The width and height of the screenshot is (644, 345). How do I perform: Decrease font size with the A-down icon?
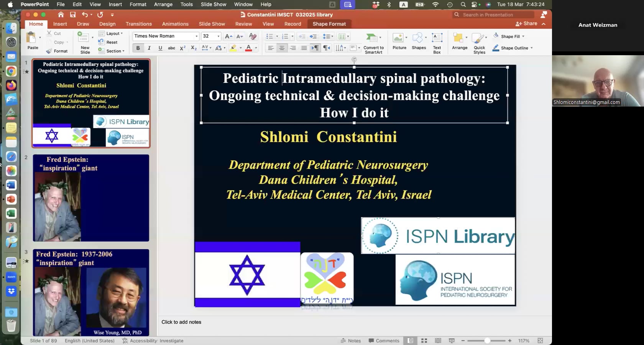(x=240, y=36)
